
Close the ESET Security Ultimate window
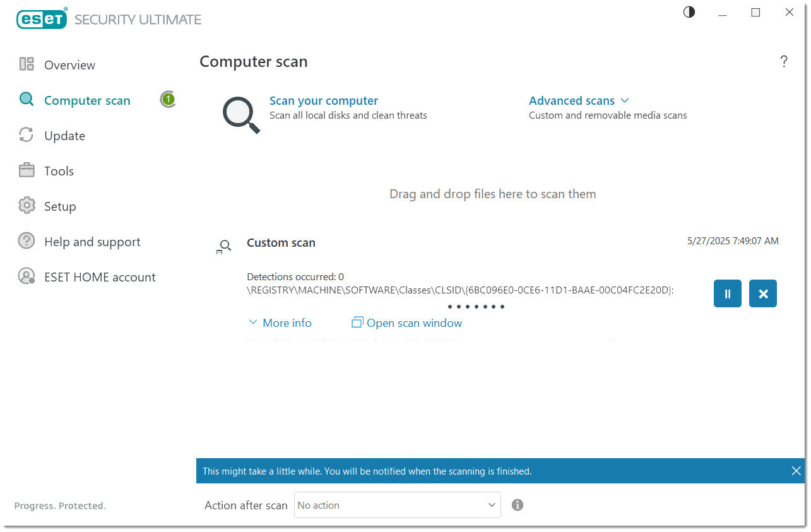[789, 12]
